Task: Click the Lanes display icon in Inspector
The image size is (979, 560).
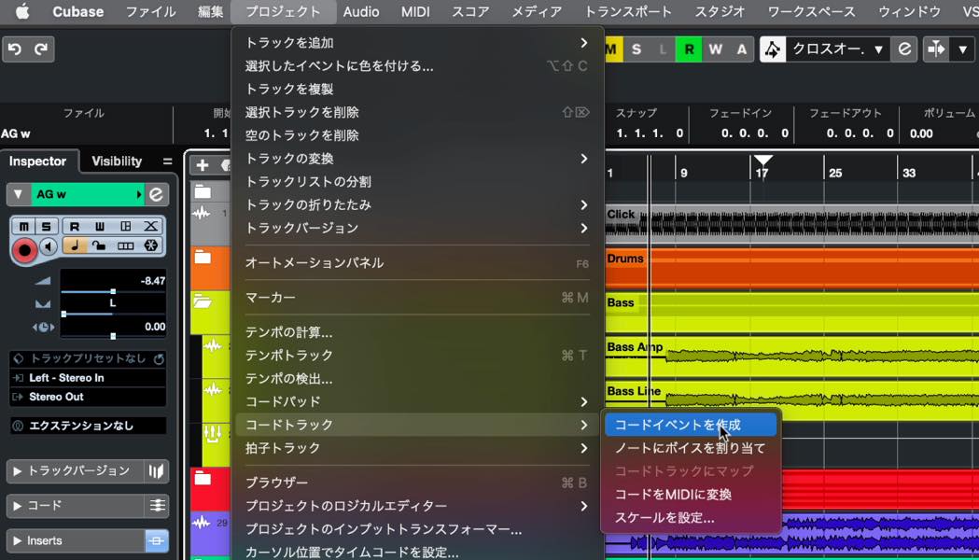Action: coord(125,245)
